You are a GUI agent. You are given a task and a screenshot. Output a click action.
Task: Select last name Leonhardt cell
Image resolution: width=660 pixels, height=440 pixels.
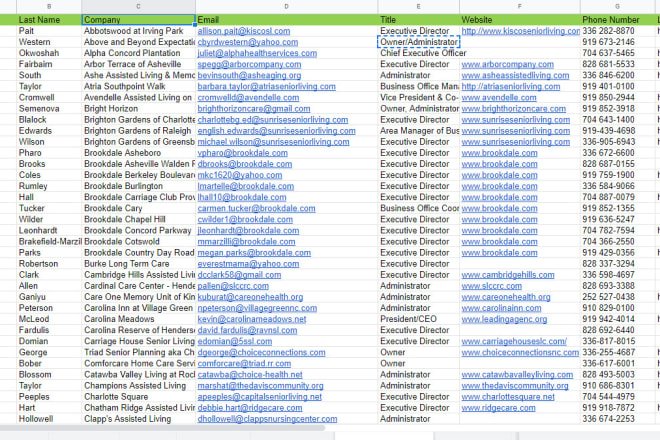click(x=49, y=231)
